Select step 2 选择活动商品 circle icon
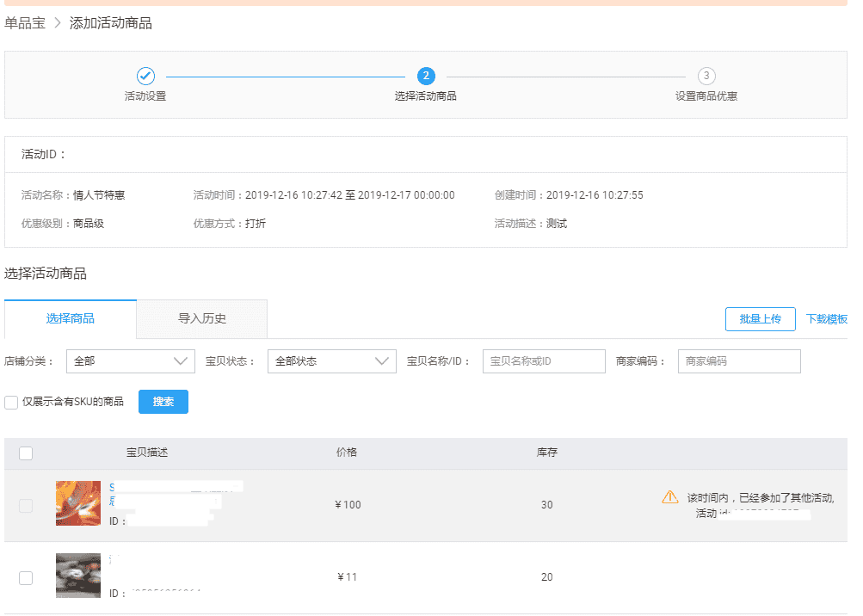 pyautogui.click(x=427, y=76)
